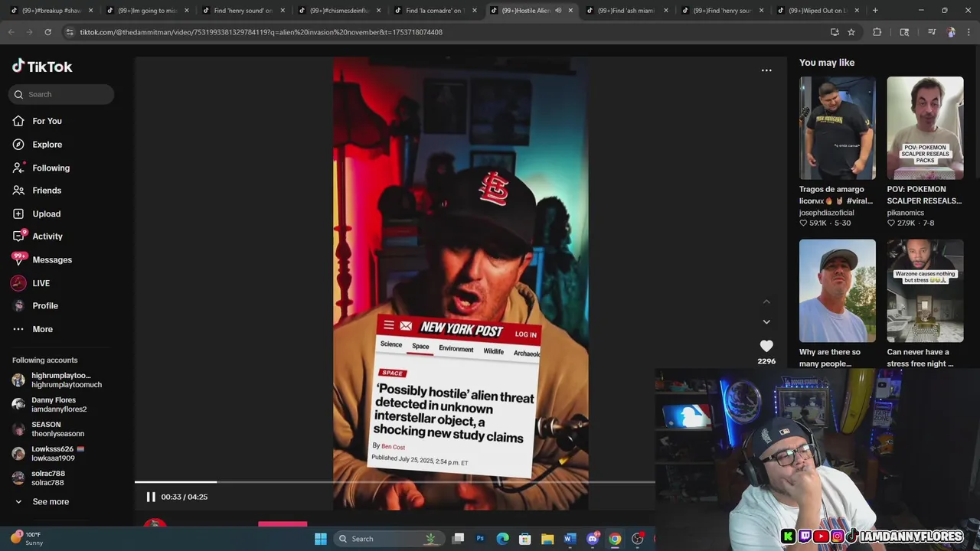Switch to the '#chismesdeinflu' tab
Screen dimensions: 980x551
pyautogui.click(x=338, y=11)
